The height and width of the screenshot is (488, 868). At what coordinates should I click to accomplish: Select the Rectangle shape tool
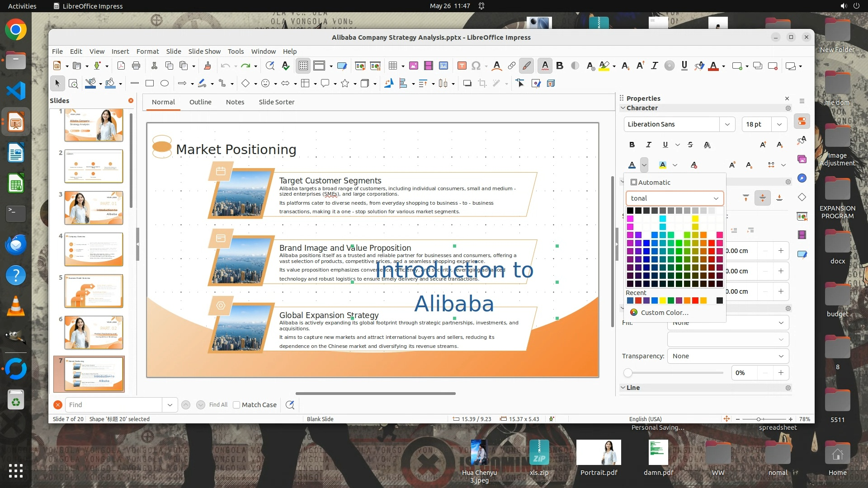pos(150,83)
